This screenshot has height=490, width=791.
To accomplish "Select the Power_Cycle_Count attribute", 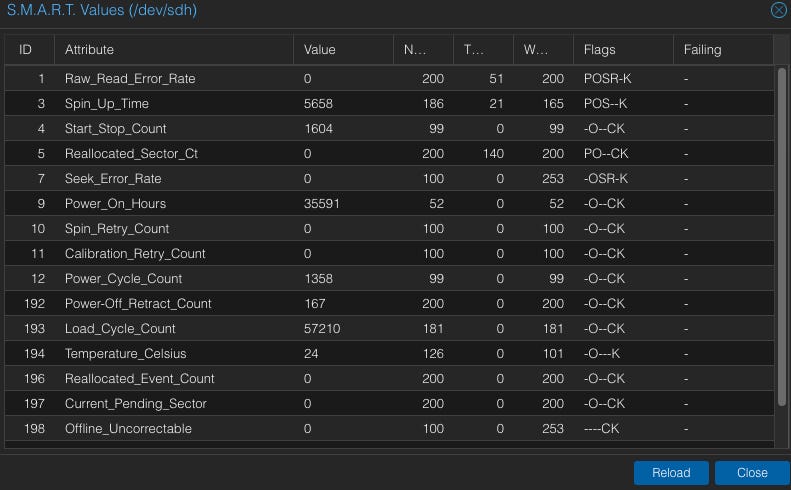I will (x=124, y=279).
